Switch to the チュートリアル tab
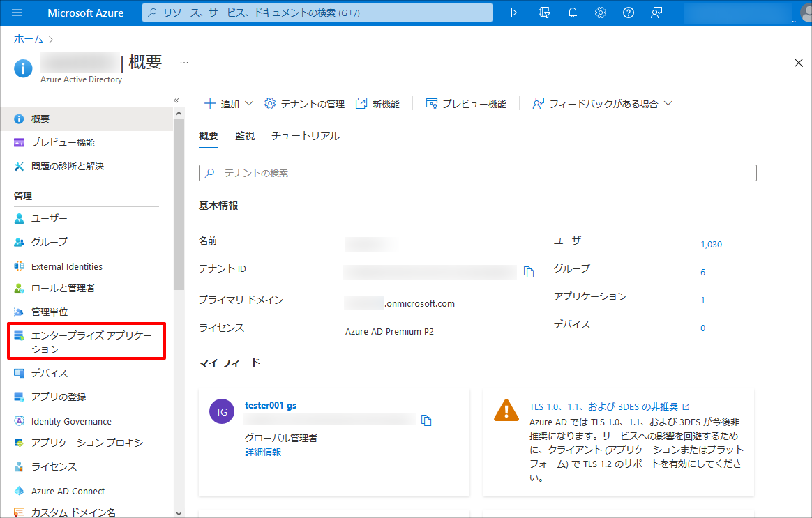 coord(306,135)
